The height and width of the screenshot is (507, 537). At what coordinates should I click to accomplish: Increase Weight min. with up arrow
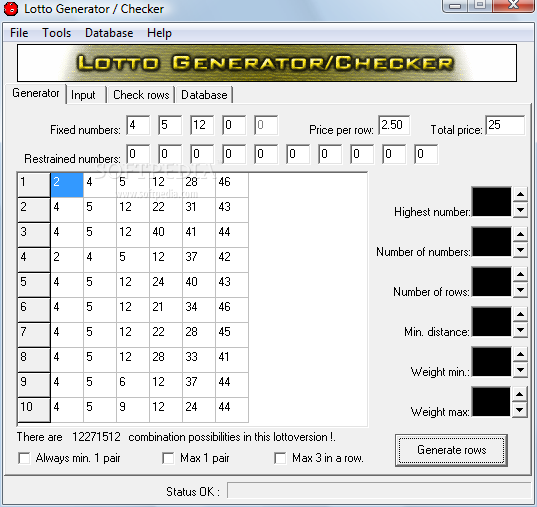pos(521,354)
